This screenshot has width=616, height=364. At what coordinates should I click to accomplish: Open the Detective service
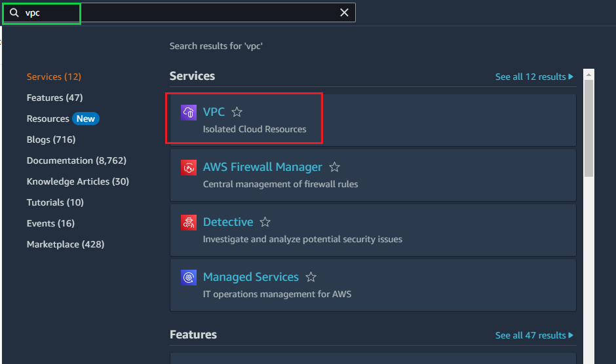tap(228, 222)
